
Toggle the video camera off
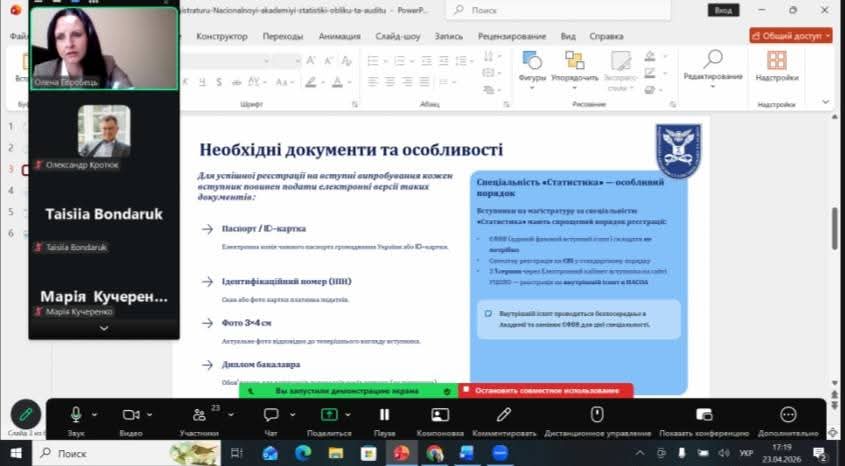click(x=130, y=414)
